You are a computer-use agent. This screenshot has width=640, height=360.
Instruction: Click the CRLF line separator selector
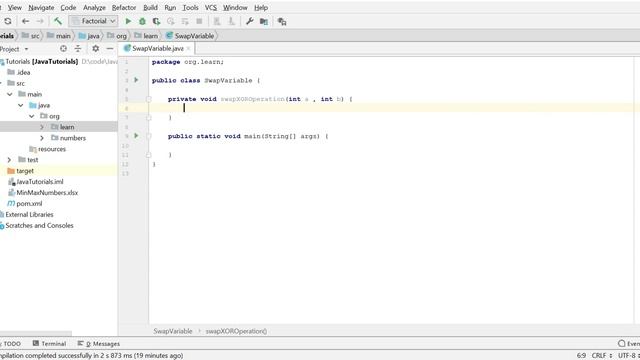pyautogui.click(x=602, y=356)
